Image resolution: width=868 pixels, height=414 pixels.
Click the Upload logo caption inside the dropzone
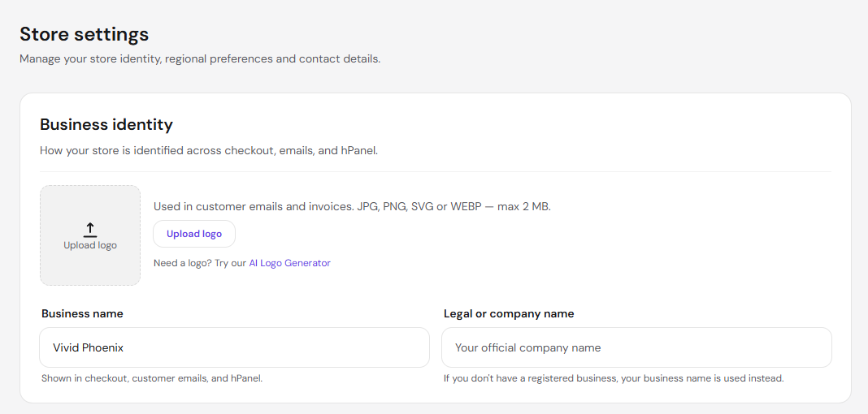coord(90,245)
